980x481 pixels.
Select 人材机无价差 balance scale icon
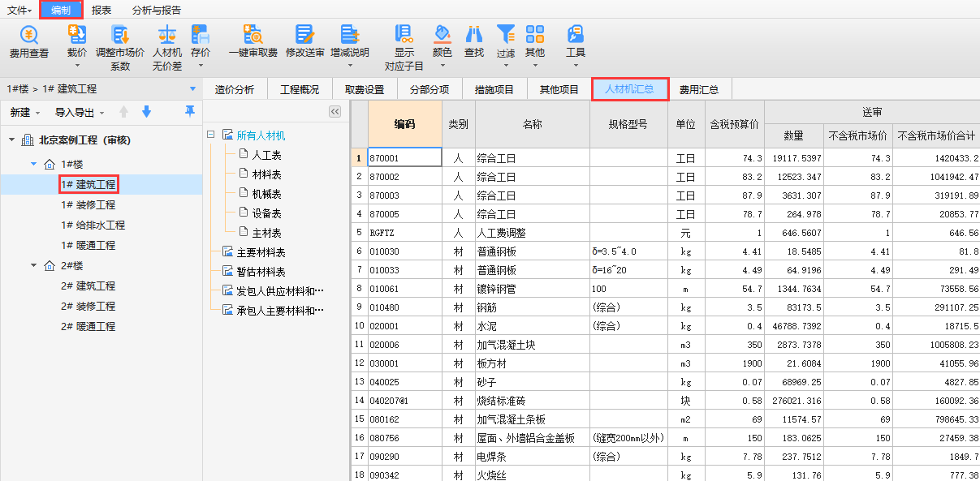tap(167, 36)
